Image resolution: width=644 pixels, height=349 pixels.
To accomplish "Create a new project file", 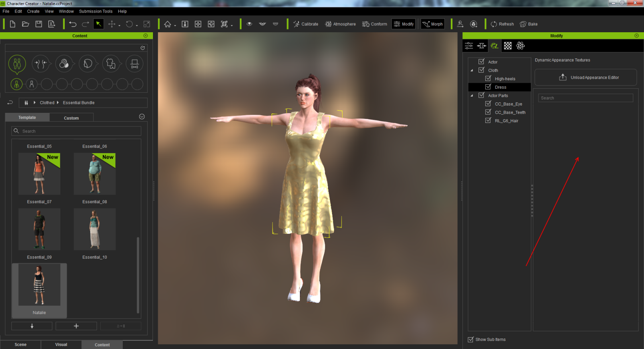I will 12,24.
